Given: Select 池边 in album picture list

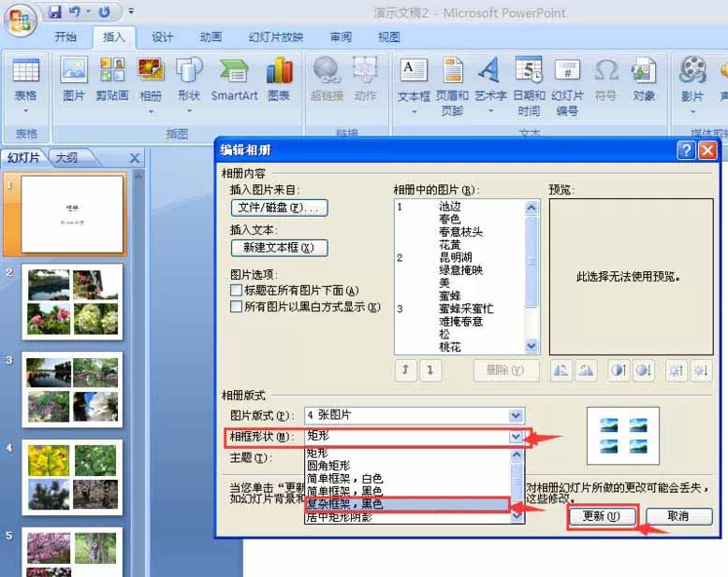Looking at the screenshot, I should click(x=450, y=207).
